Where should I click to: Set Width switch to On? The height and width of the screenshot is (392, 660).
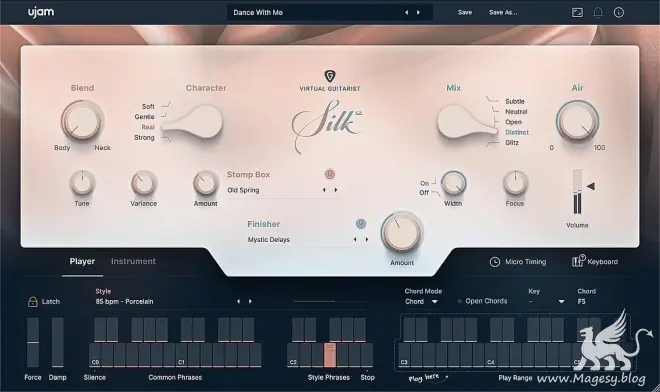424,183
